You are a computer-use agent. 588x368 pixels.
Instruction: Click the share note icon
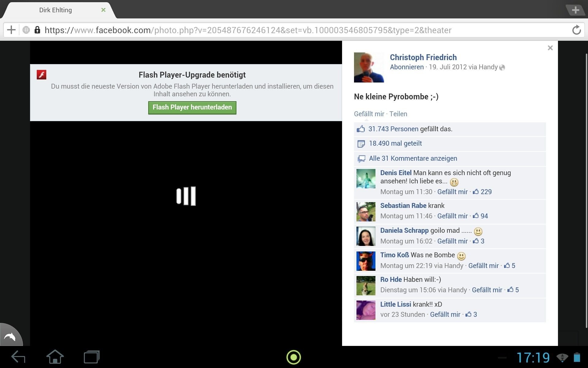coord(361,144)
